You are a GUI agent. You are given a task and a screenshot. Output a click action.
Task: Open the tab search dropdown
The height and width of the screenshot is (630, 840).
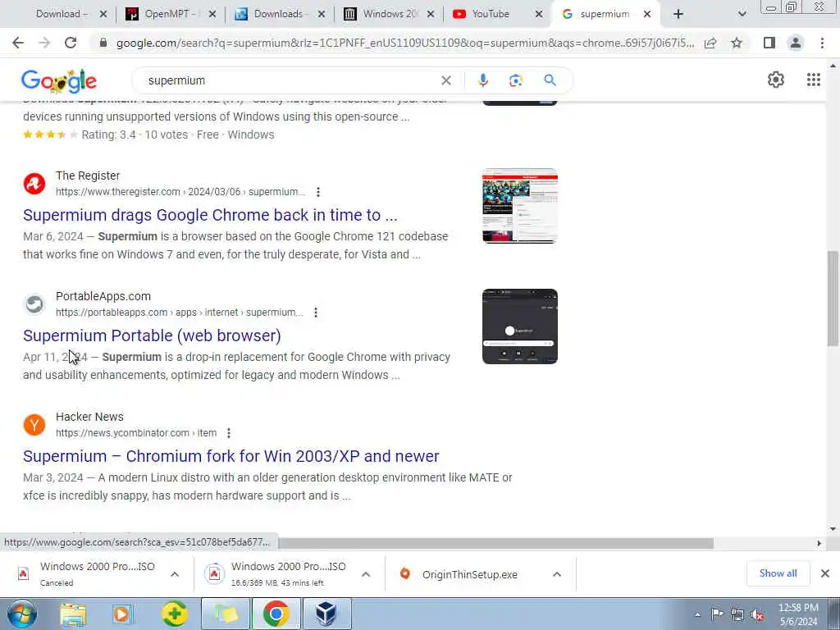click(x=742, y=15)
